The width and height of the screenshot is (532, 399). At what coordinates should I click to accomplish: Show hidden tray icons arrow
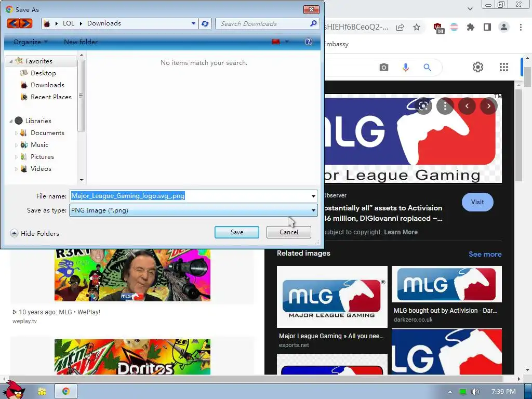point(450,392)
